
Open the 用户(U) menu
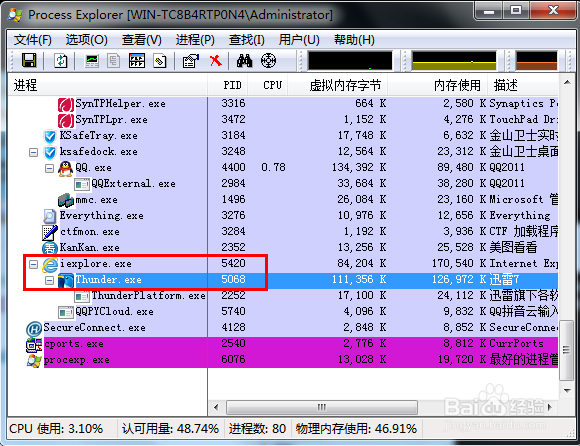299,40
